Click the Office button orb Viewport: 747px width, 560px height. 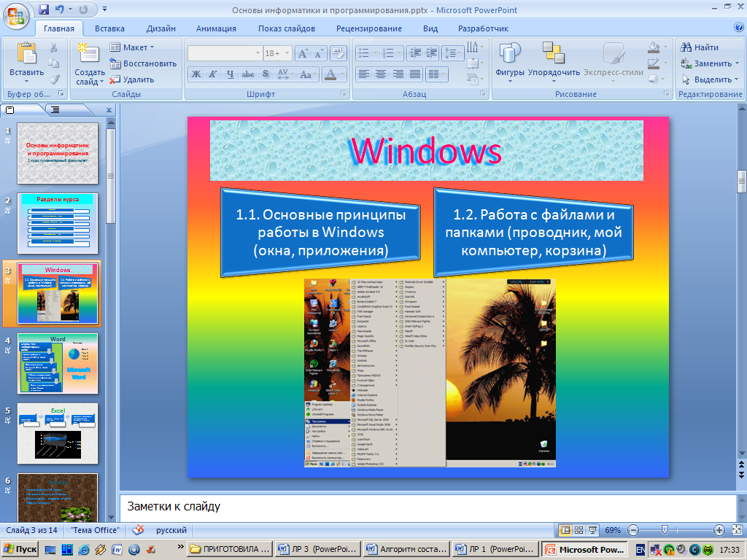click(15, 15)
